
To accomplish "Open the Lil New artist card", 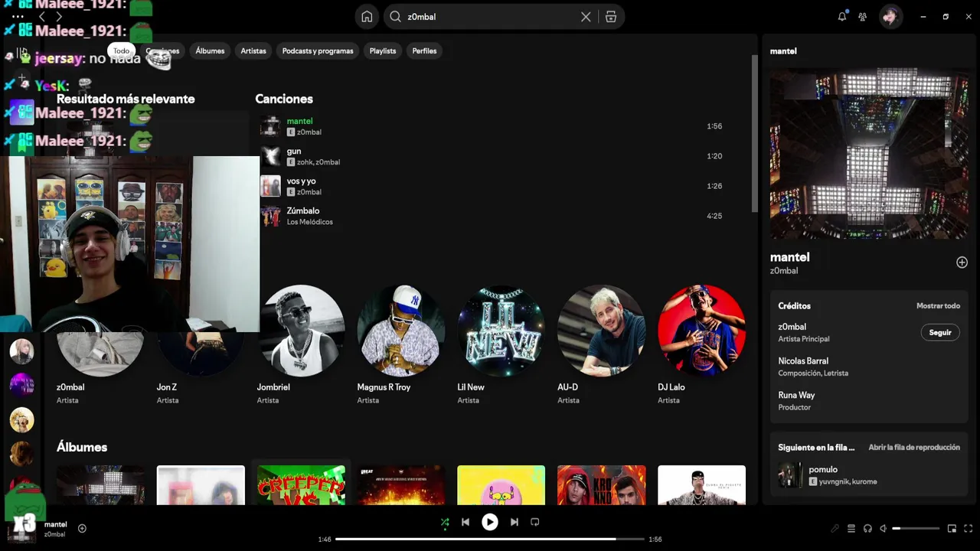I will 501,345.
